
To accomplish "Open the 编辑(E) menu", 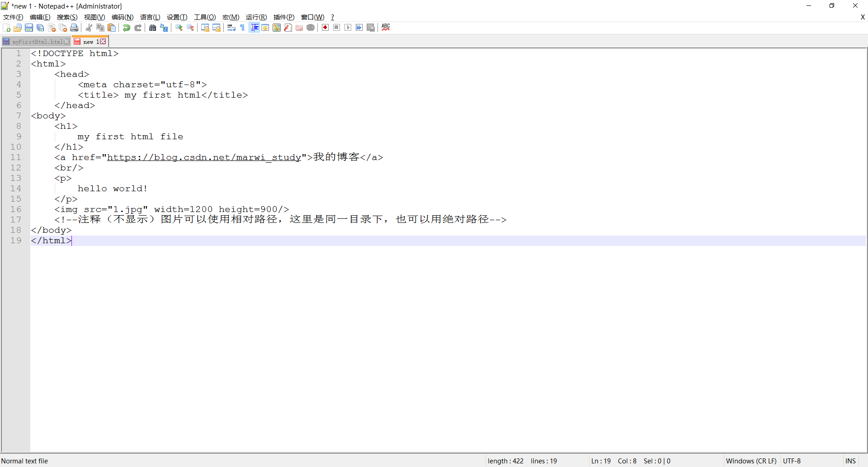I will [40, 17].
